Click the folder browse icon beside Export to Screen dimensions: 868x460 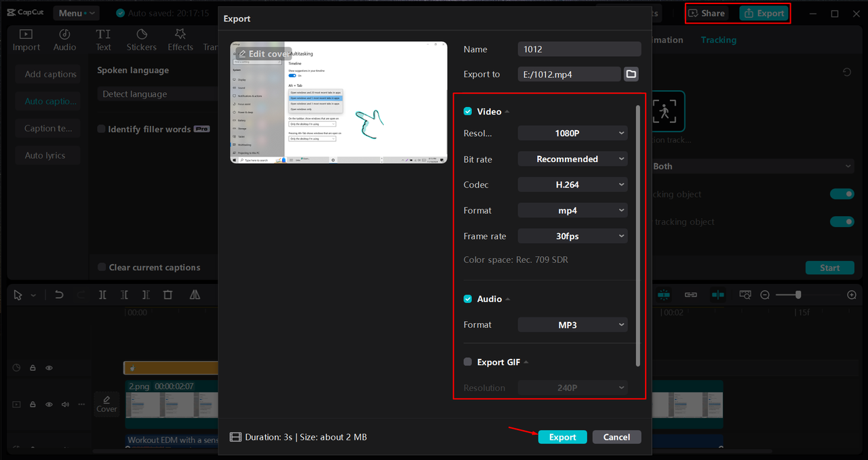click(x=631, y=74)
